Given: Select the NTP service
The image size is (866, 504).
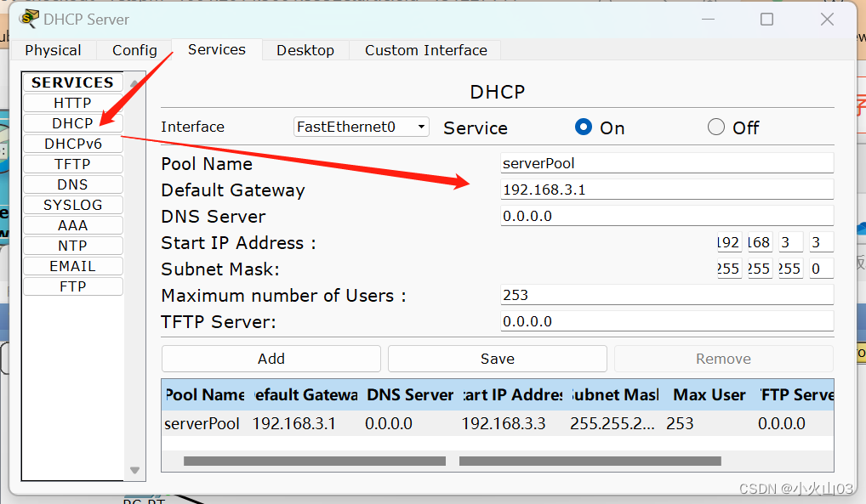Looking at the screenshot, I should 72,246.
